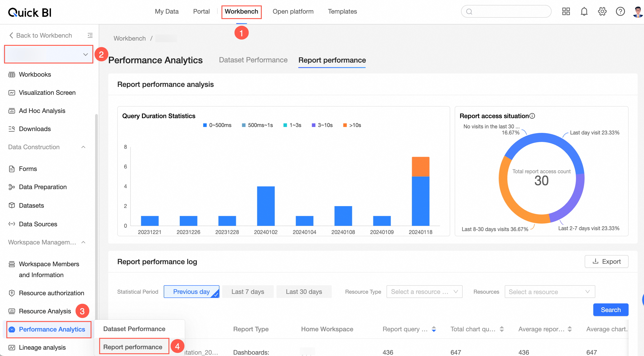This screenshot has height=356, width=644.
Task: Open the Templates top menu item
Action: click(x=342, y=12)
